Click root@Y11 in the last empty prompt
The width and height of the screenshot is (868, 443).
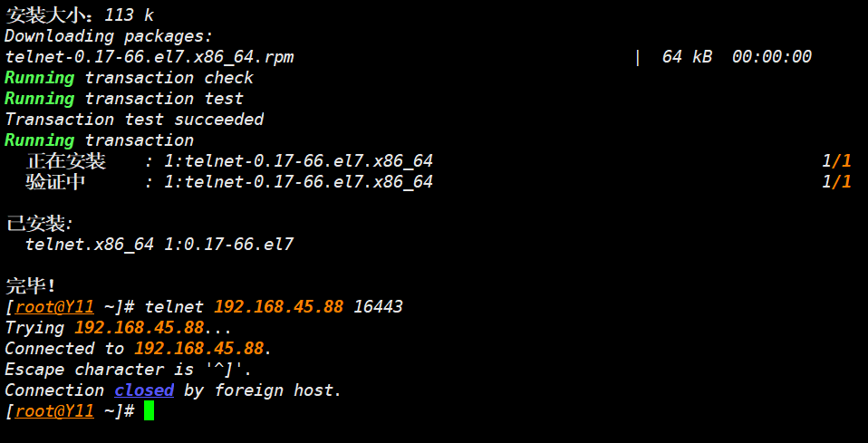[53, 411]
